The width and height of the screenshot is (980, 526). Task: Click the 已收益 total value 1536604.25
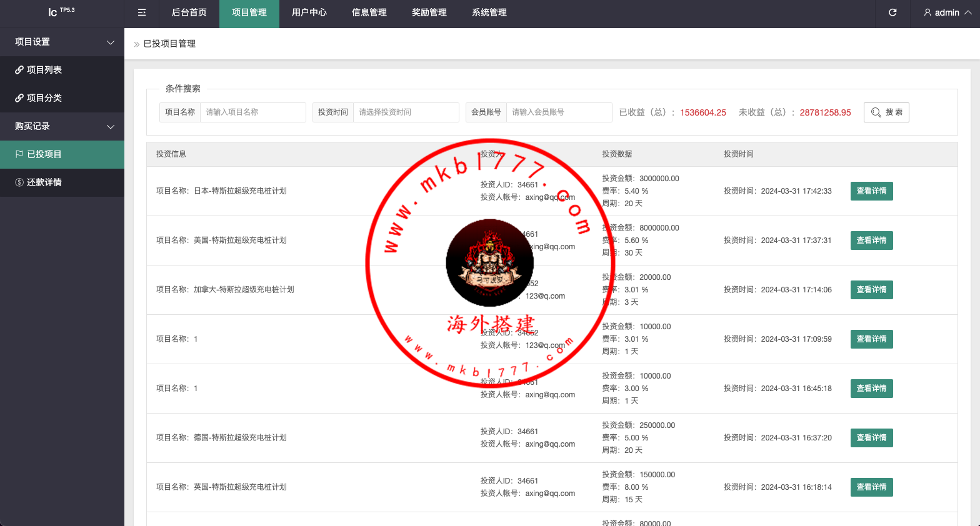pyautogui.click(x=703, y=112)
